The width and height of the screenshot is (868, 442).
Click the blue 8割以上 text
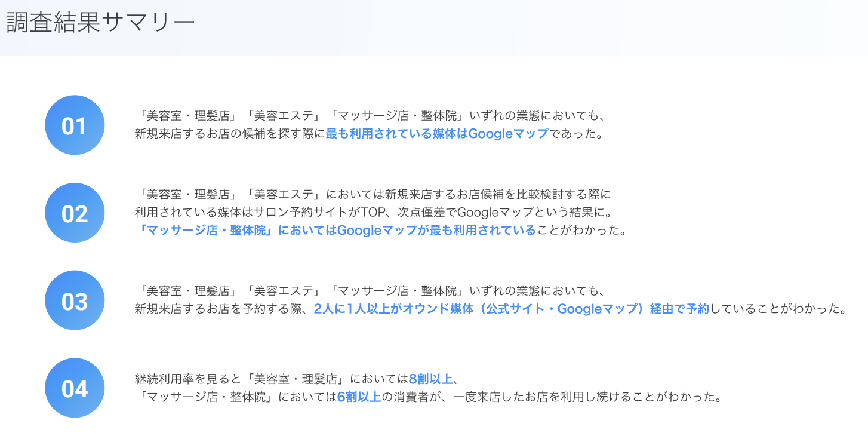(430, 379)
